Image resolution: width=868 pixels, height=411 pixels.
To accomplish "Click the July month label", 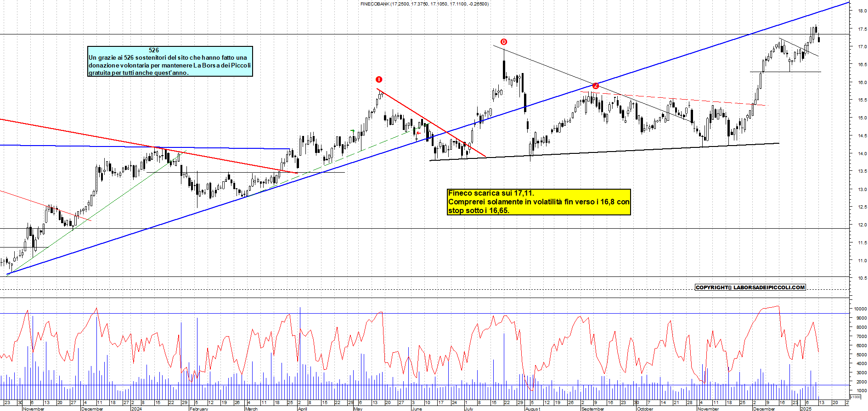I will click(469, 409).
